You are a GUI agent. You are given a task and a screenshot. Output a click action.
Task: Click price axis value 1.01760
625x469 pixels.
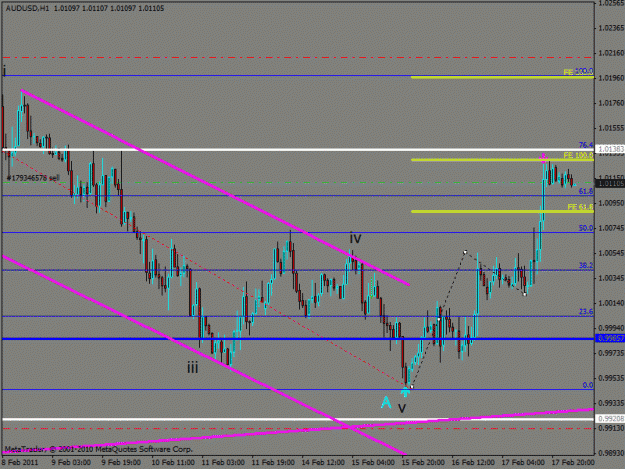611,103
